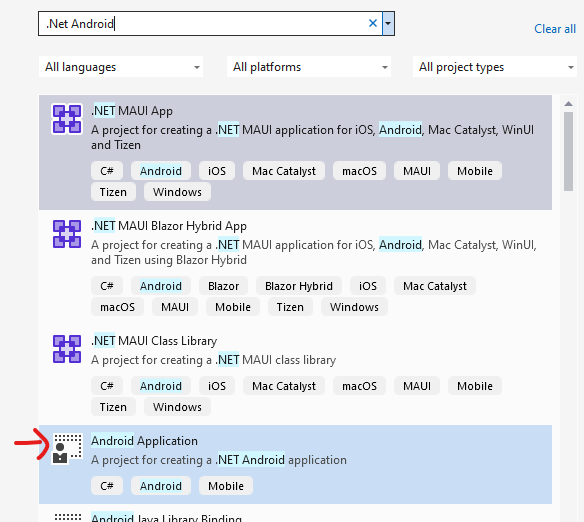The height and width of the screenshot is (522, 584).
Task: Click the .NET MAUI App template icon
Action: coord(67,119)
